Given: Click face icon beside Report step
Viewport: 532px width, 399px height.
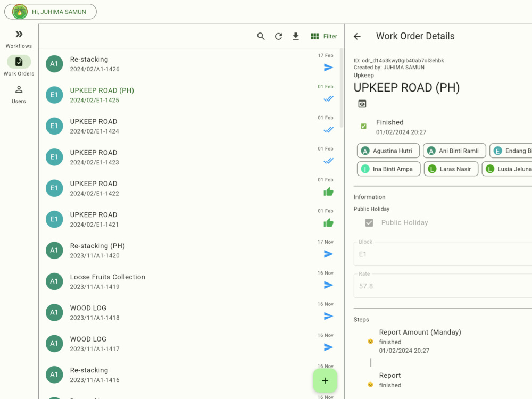Looking at the screenshot, I should pos(370,385).
